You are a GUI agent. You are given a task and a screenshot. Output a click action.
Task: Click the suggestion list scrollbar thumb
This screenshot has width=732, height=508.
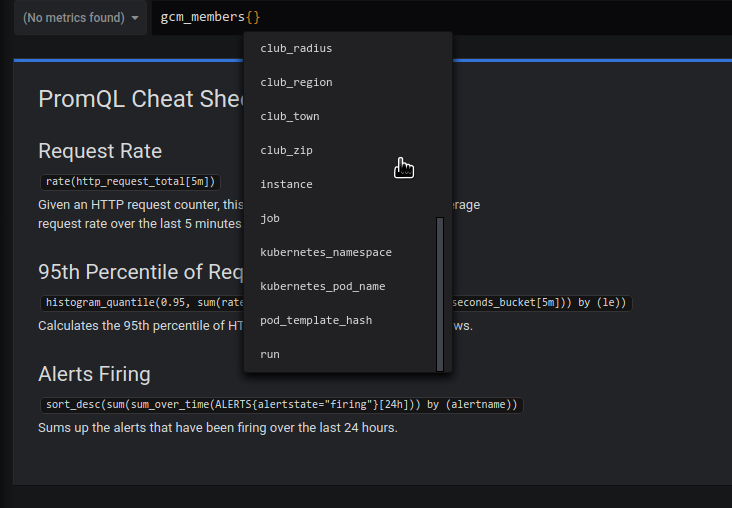[440, 294]
